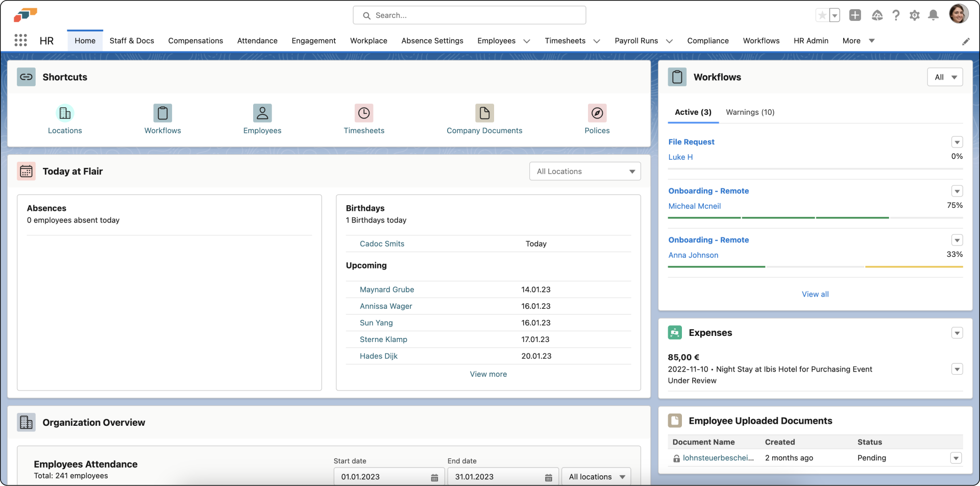Open the setup gear icon

(x=914, y=15)
